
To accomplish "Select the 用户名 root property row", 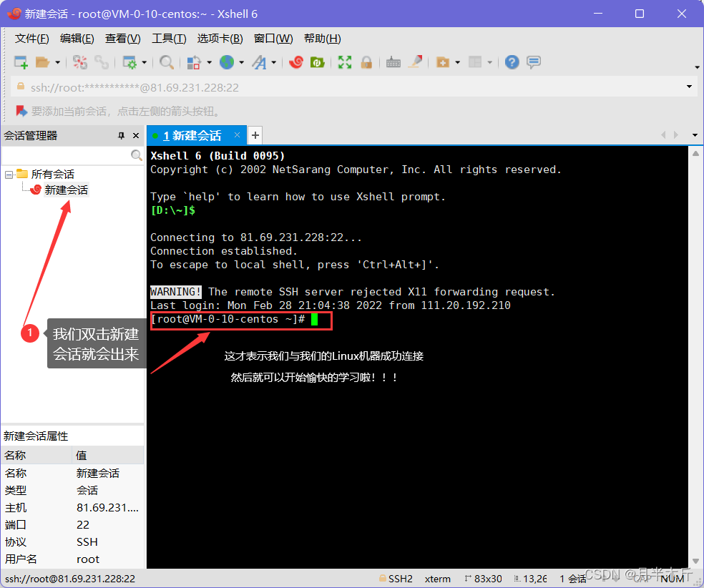I will coord(72,559).
